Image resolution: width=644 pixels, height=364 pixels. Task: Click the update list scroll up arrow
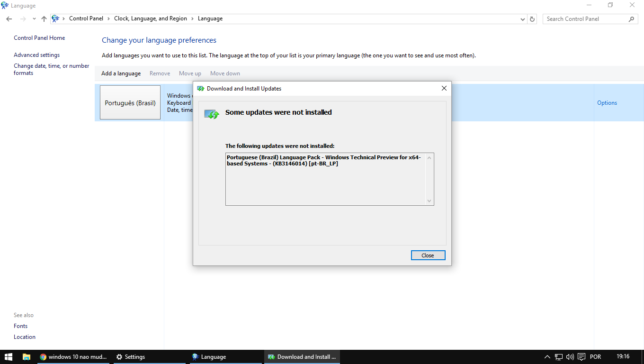tap(429, 157)
